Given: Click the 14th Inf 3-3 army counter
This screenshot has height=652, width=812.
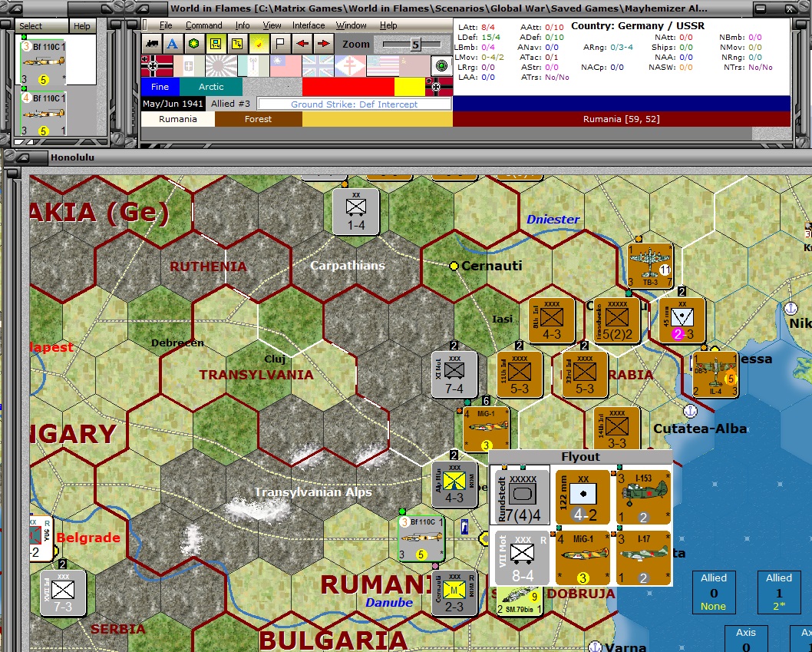Looking at the screenshot, I should coord(617,428).
